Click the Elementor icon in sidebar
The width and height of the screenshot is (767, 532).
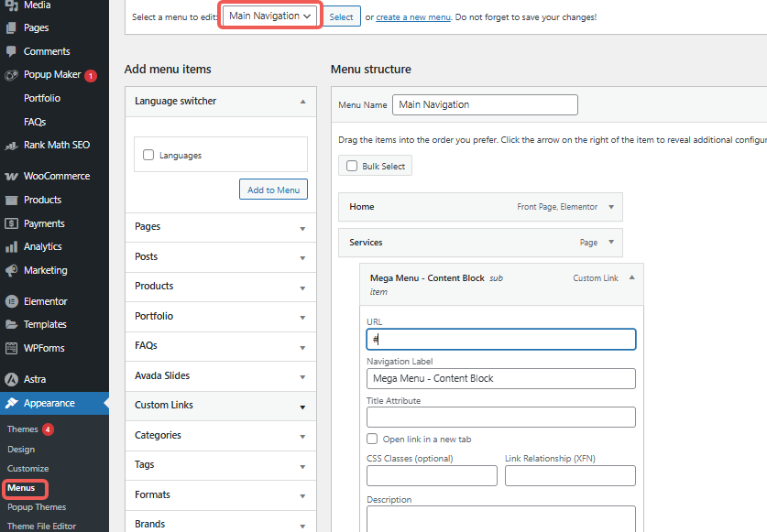11,301
